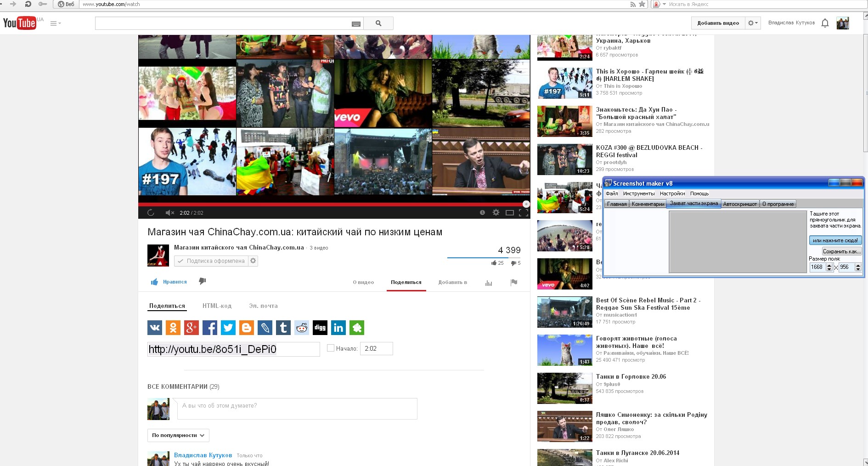Image resolution: width=868 pixels, height=466 pixels.
Task: Click the YouTube magnifier search button
Action: tap(378, 23)
